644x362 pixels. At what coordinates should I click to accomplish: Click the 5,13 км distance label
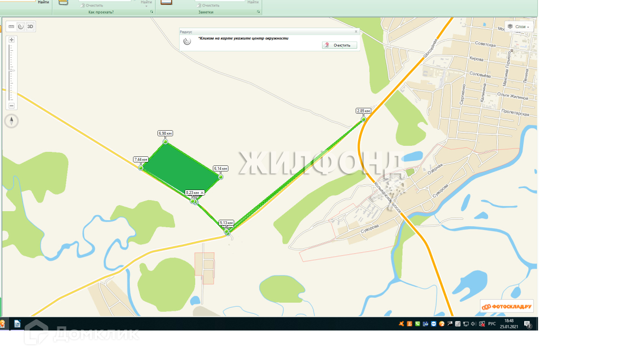226,223
